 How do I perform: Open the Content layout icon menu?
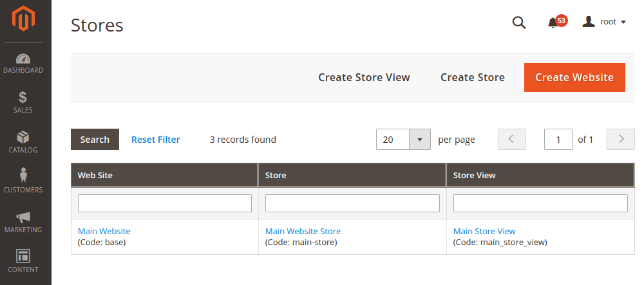23,261
